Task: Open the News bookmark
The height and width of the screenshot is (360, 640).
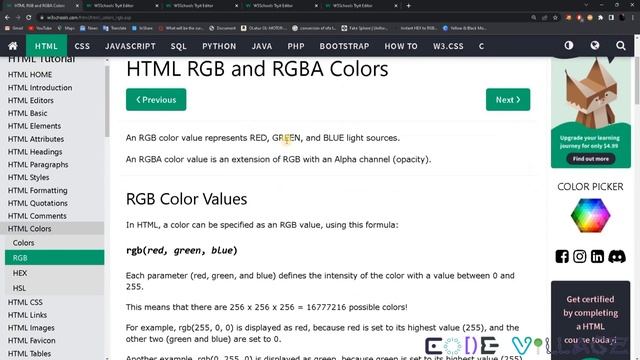Action: [89, 28]
